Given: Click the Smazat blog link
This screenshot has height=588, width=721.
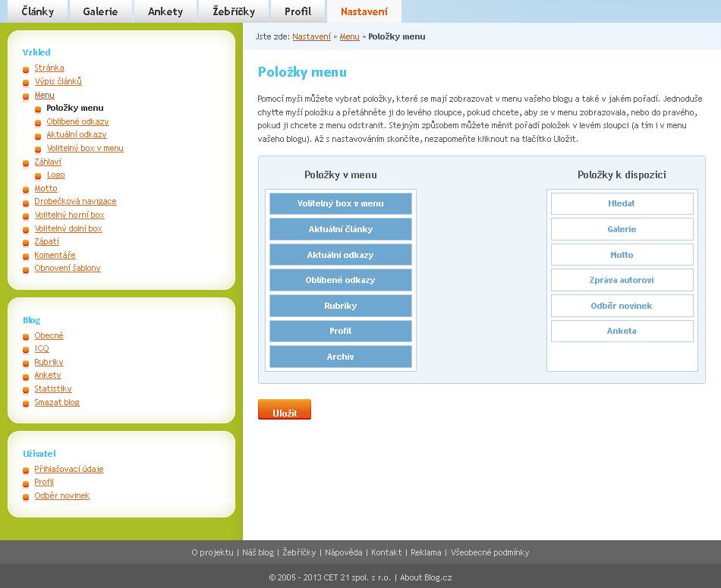Looking at the screenshot, I should point(57,402).
